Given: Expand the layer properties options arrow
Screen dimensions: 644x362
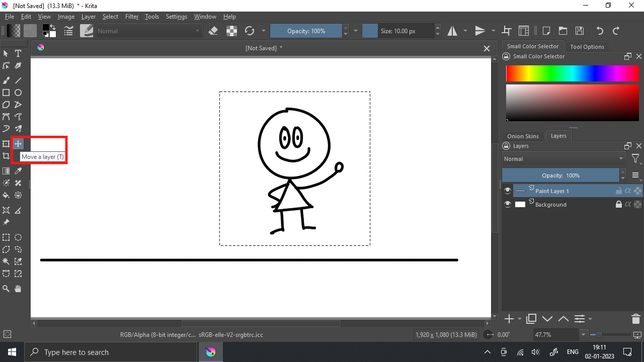Looking at the screenshot, I should coord(590,319).
